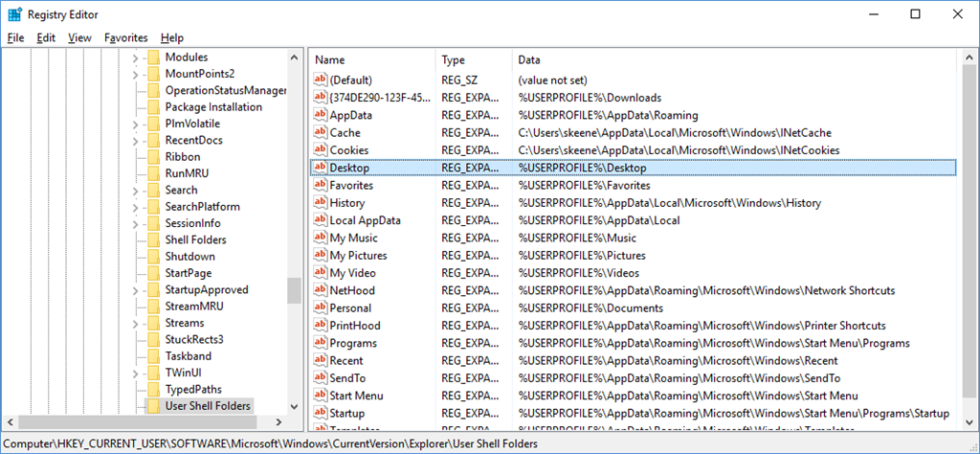Click the ab icon beside Cookies value
This screenshot has height=454, width=980.
pyautogui.click(x=320, y=150)
